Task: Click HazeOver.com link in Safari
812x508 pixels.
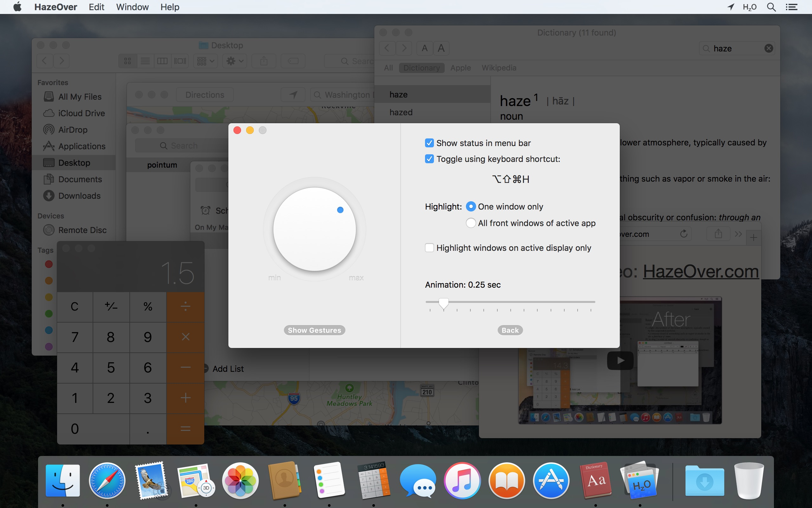Action: click(x=701, y=271)
